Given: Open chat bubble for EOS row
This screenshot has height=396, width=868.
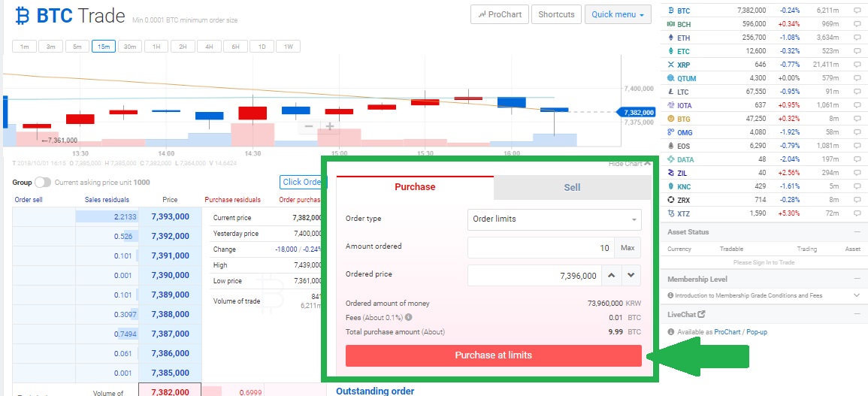Looking at the screenshot, I should click(x=857, y=147).
